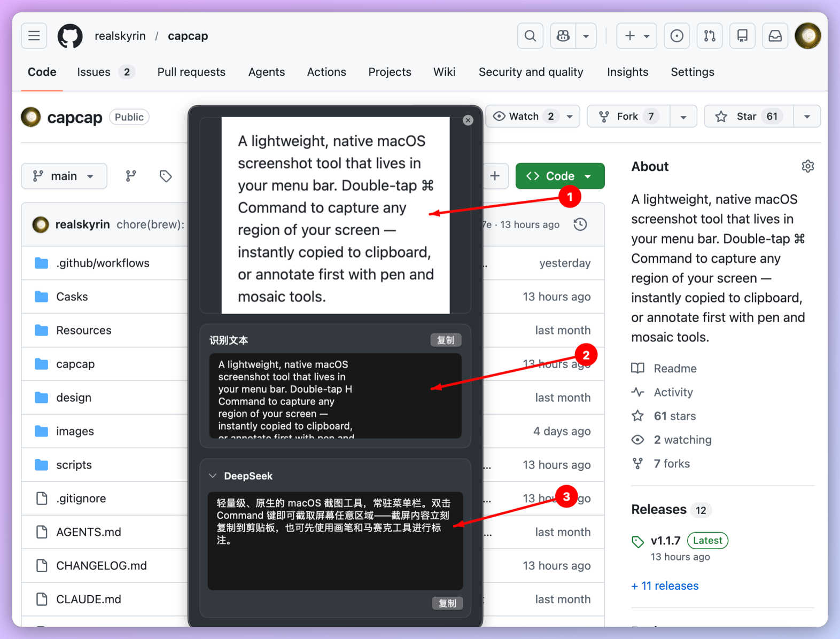Open the Casks folder
Image resolution: width=840 pixels, height=639 pixels.
72,297
